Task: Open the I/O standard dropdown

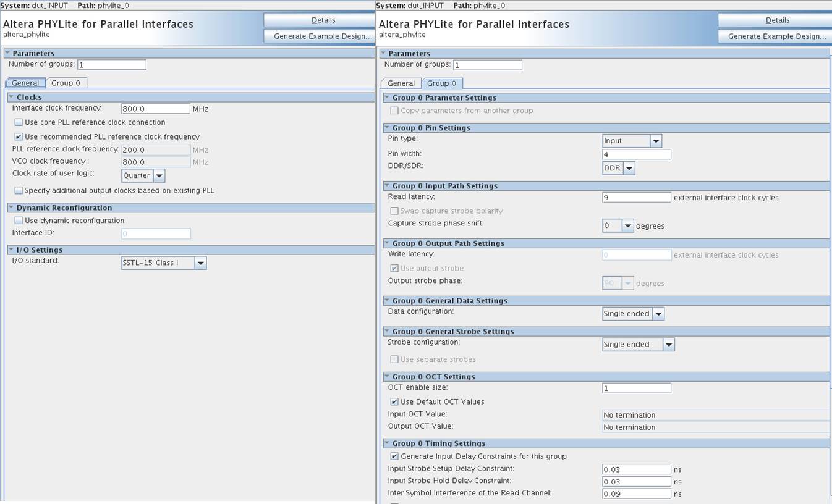Action: point(164,262)
